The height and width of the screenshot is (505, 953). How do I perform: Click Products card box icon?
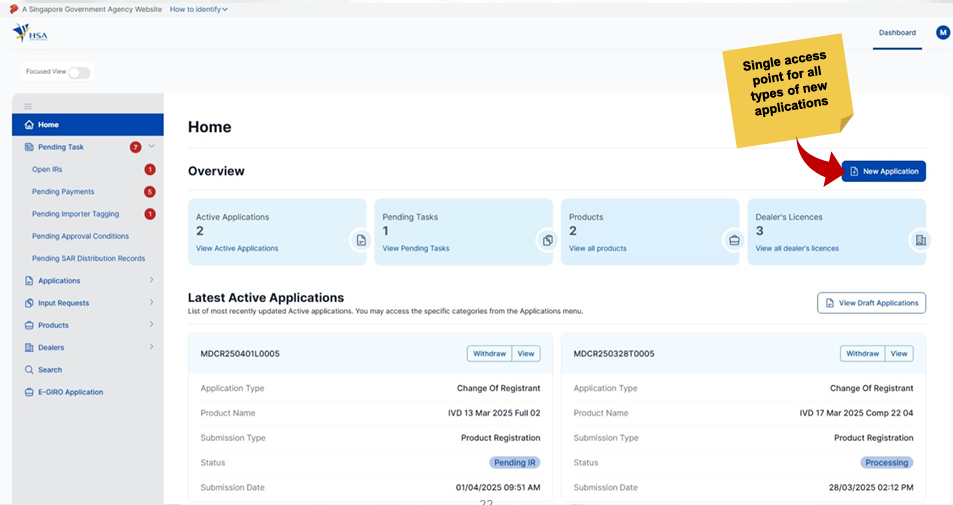click(734, 240)
